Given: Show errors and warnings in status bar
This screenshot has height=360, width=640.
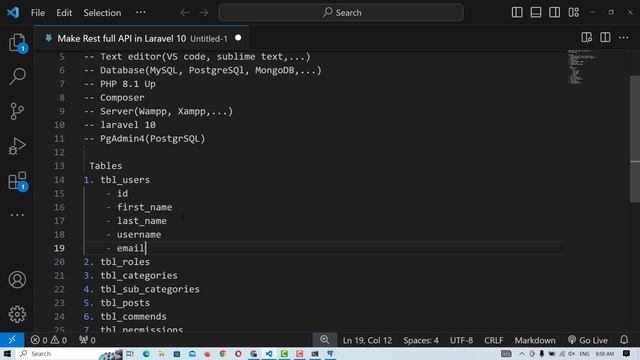Looking at the screenshot, I should (49, 340).
